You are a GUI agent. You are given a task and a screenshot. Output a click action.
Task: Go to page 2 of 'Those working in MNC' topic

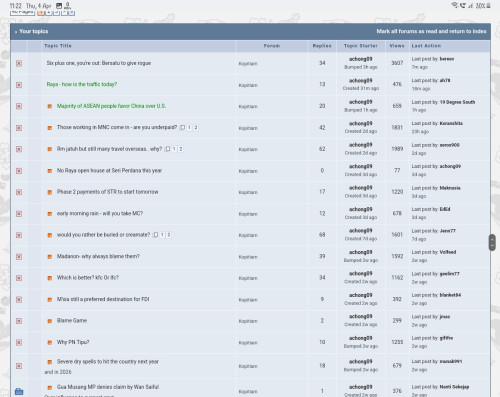tap(196, 128)
